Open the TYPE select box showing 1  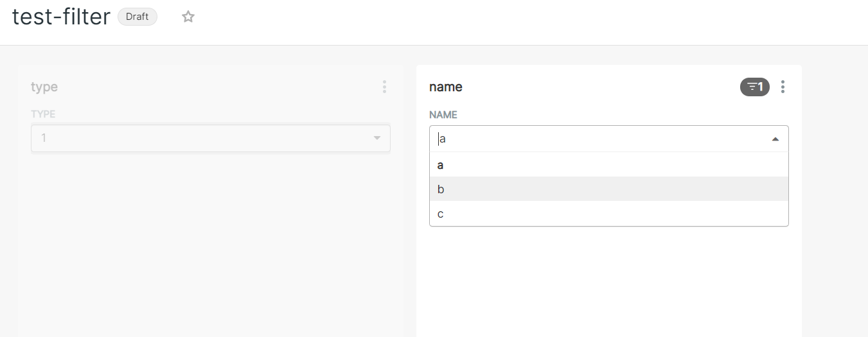tap(211, 138)
